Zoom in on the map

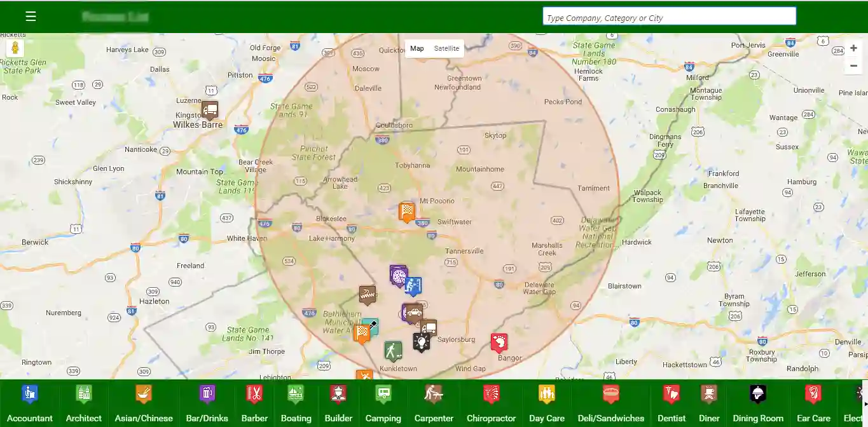click(x=853, y=48)
